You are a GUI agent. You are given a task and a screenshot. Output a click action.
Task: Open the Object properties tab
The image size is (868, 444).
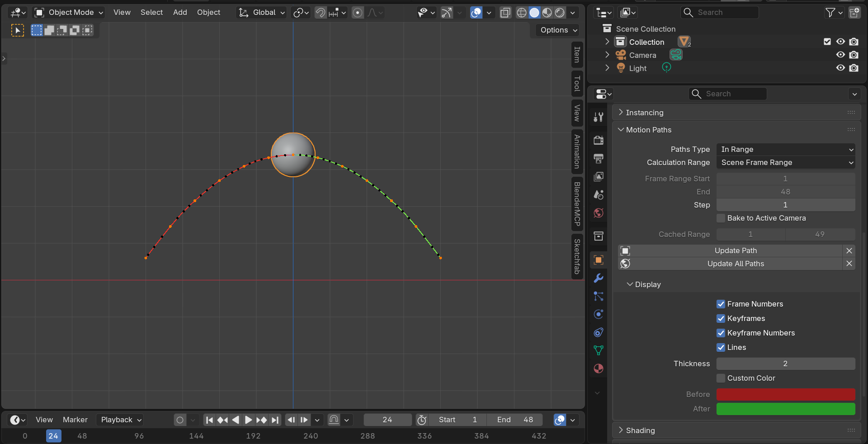tap(599, 260)
